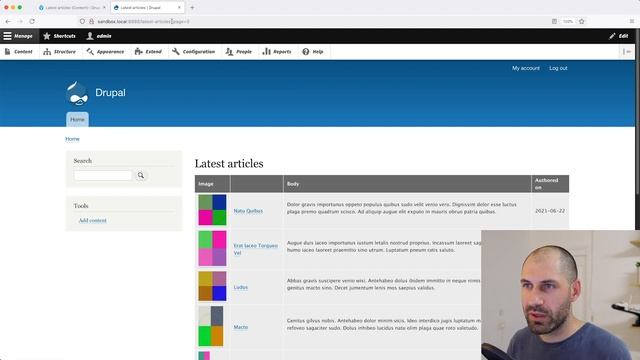
Task: Toggle toolbar orientation button
Action: (627, 52)
